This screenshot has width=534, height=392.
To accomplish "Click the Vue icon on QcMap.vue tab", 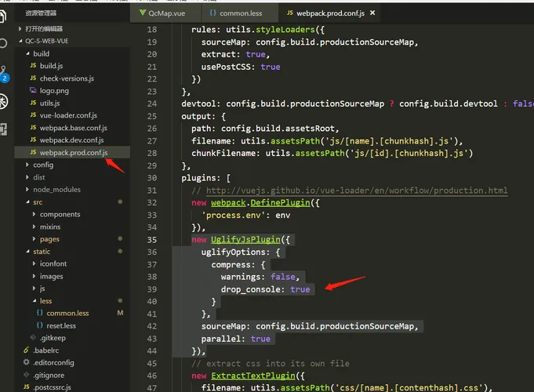I will [x=143, y=13].
